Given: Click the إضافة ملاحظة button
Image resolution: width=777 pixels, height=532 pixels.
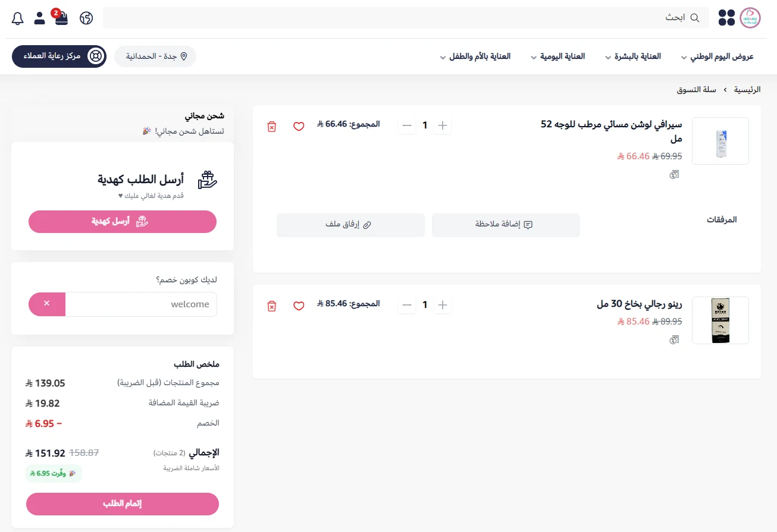Looking at the screenshot, I should (x=506, y=225).
